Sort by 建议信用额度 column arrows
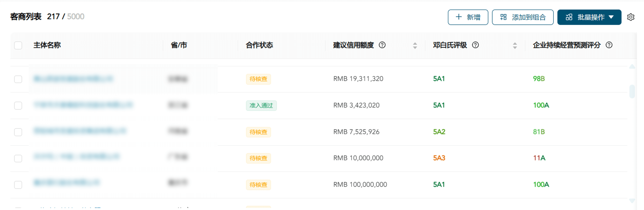The height and width of the screenshot is (210, 644). (x=415, y=46)
